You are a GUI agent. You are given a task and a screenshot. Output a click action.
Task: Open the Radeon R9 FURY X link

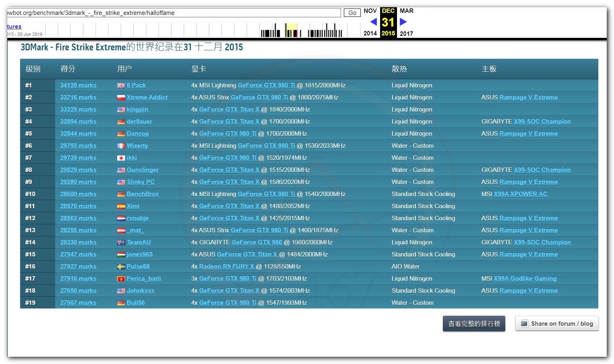click(x=227, y=267)
